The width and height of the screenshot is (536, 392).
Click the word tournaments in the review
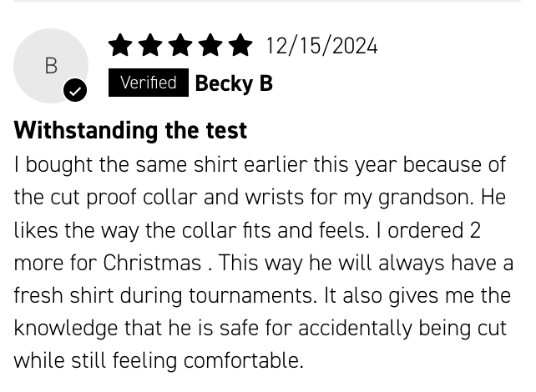tap(250, 295)
